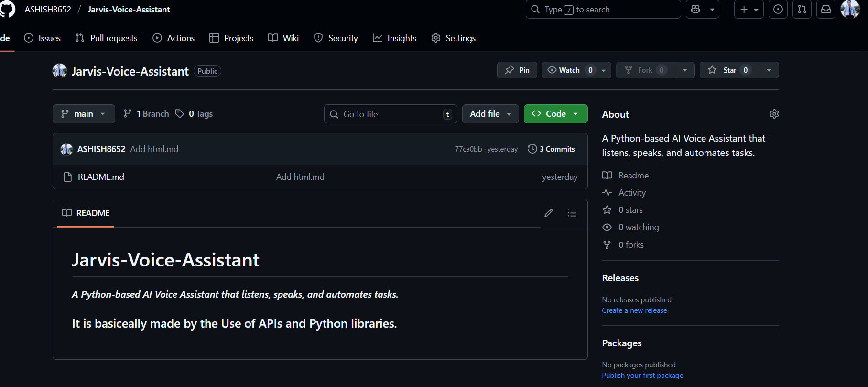
Task: Go to ASHISH8652 owner link in breadcrumb
Action: point(48,10)
